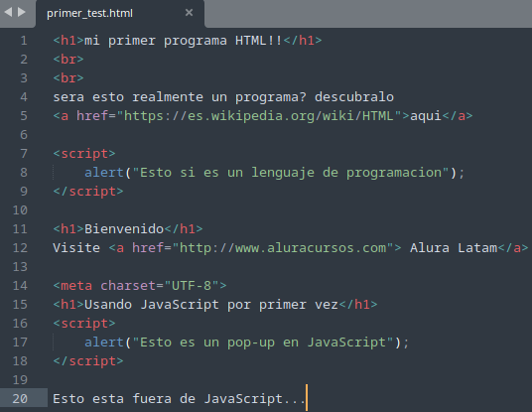Click the word 'Visite' on line 12

(x=76, y=248)
